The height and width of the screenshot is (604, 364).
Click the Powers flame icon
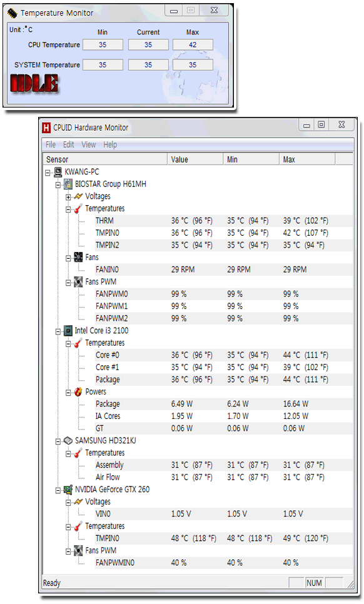(x=78, y=392)
